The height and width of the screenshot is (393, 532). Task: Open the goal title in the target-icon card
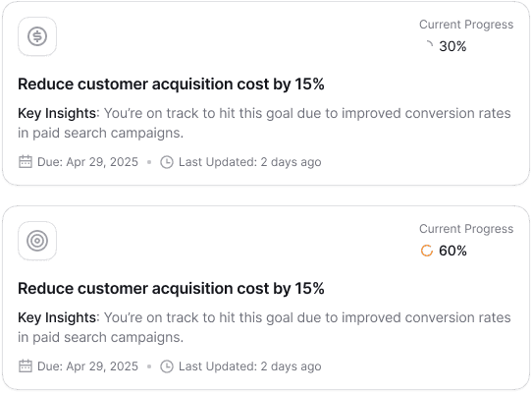tap(171, 289)
